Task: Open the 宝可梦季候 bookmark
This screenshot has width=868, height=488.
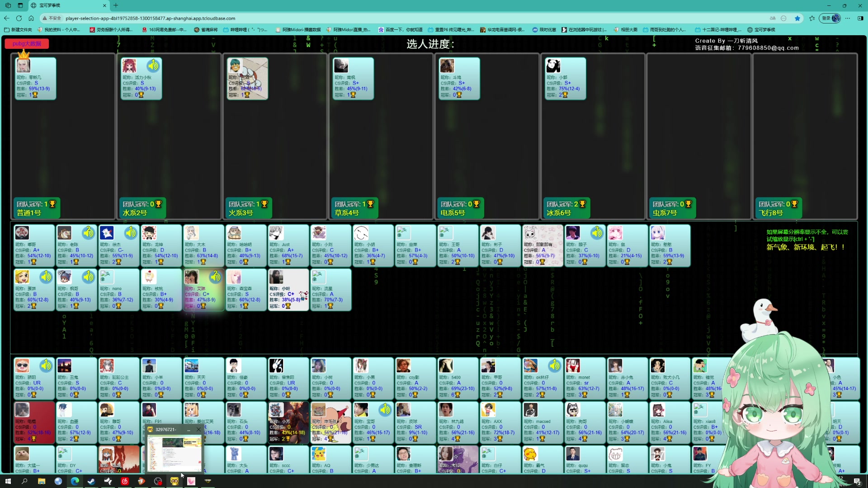Action: (x=761, y=30)
